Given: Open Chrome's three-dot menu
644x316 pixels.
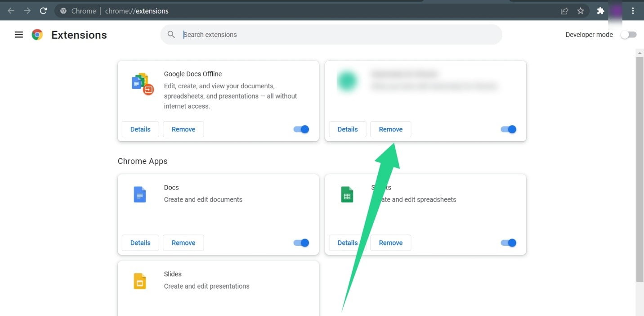Looking at the screenshot, I should coord(633,11).
